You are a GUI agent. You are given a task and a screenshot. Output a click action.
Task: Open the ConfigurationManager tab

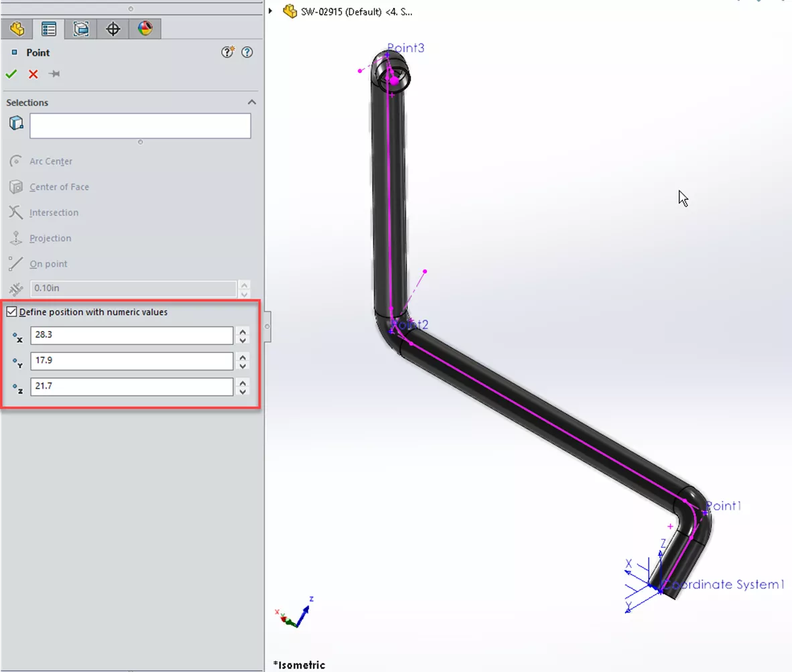click(81, 29)
